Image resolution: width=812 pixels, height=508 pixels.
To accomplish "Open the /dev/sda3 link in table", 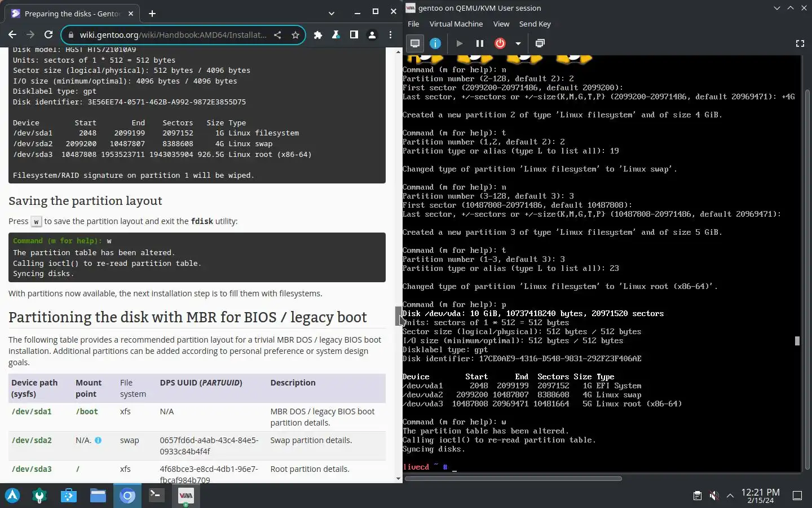I will 32,469.
